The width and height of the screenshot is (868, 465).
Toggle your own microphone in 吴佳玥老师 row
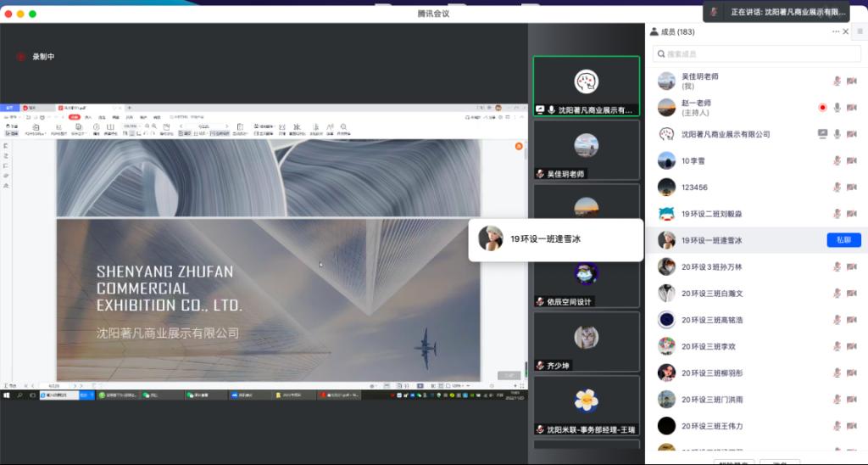pos(837,81)
